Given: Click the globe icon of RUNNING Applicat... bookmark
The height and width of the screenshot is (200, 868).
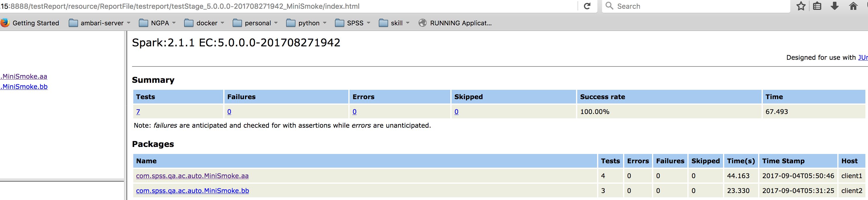Looking at the screenshot, I should coord(423,23).
